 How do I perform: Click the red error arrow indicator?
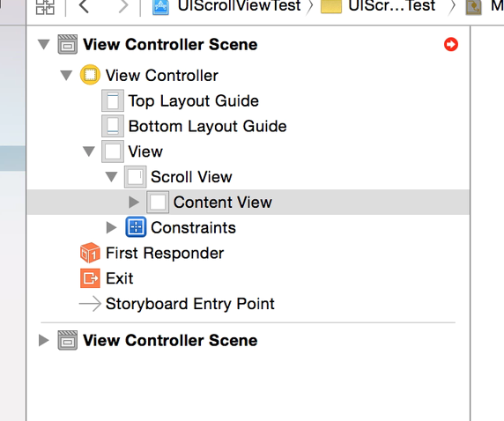pyautogui.click(x=451, y=44)
